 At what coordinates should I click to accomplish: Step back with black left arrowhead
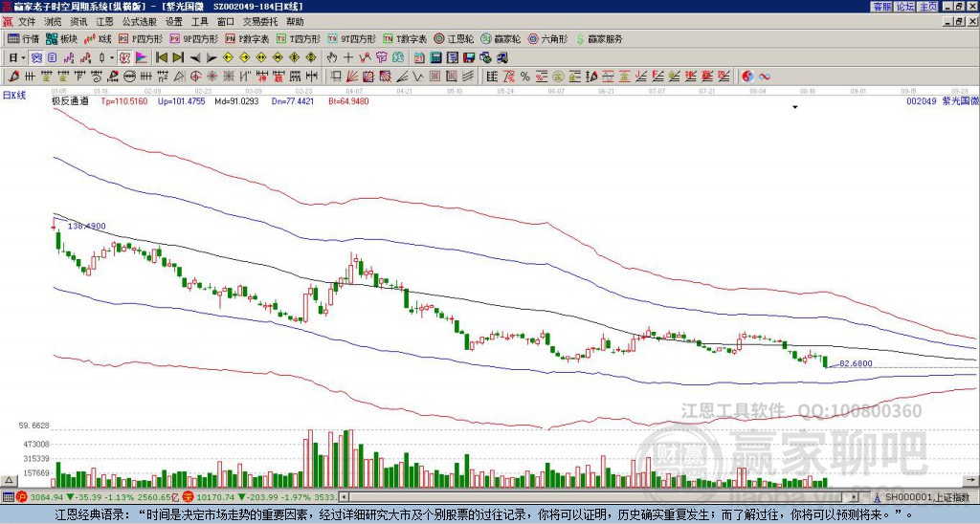pos(195,58)
